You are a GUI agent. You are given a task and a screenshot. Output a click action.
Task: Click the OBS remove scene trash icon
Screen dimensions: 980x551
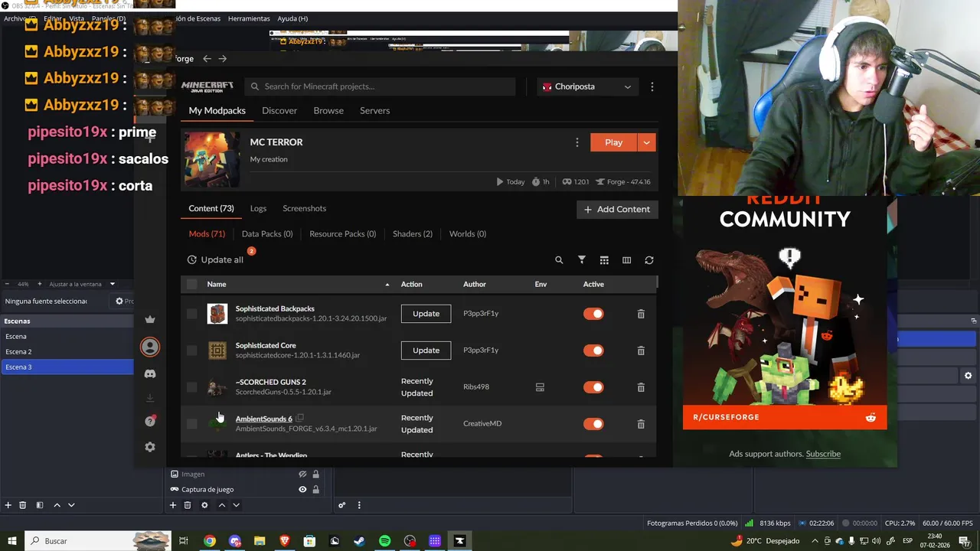point(23,505)
